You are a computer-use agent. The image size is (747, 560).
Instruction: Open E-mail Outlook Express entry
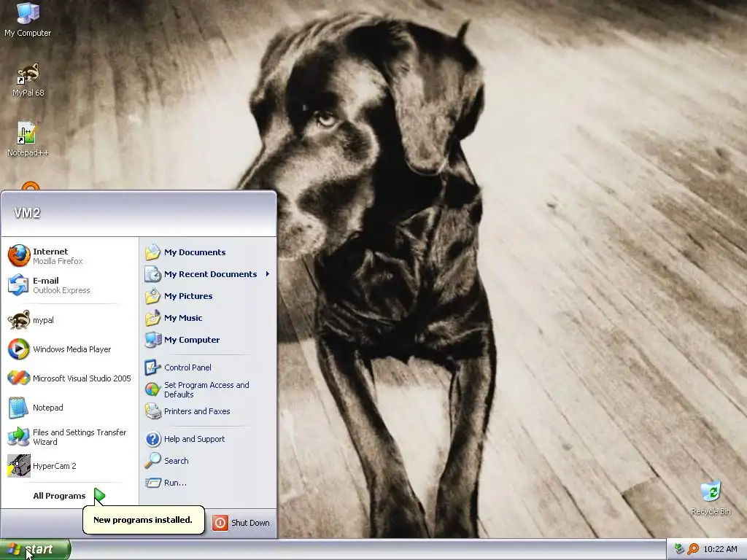click(x=69, y=285)
